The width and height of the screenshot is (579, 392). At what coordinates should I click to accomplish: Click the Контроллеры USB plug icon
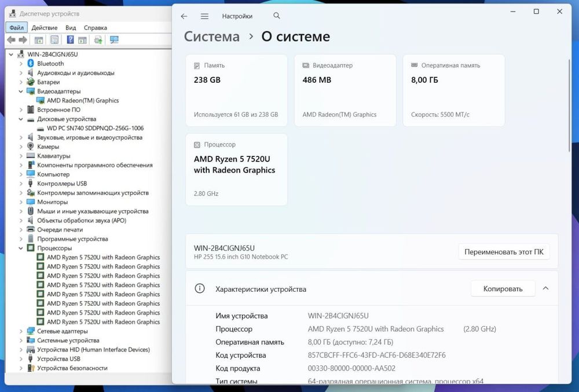[x=31, y=184]
